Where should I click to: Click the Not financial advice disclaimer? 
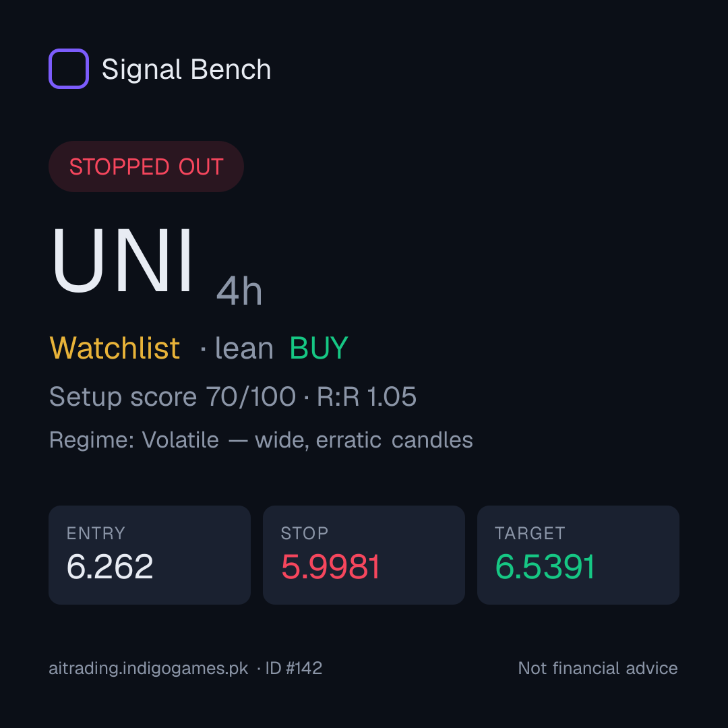click(x=598, y=668)
